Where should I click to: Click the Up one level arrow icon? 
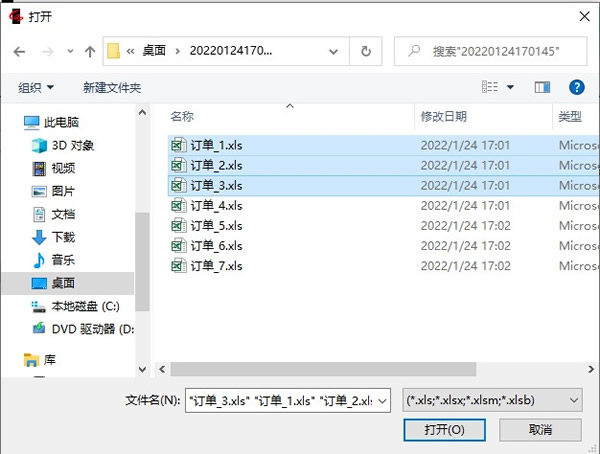tap(90, 50)
